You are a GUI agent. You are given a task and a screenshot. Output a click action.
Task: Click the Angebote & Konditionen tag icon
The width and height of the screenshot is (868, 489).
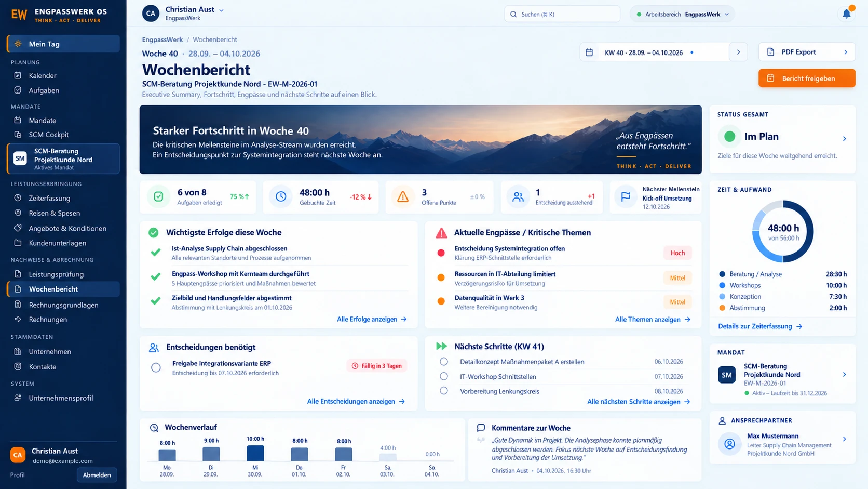pyautogui.click(x=18, y=228)
